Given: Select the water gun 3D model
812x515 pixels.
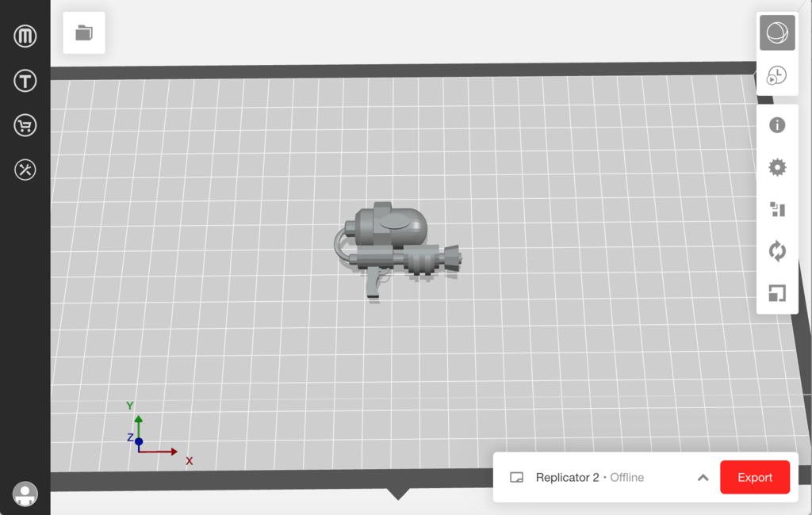Looking at the screenshot, I should [396, 250].
